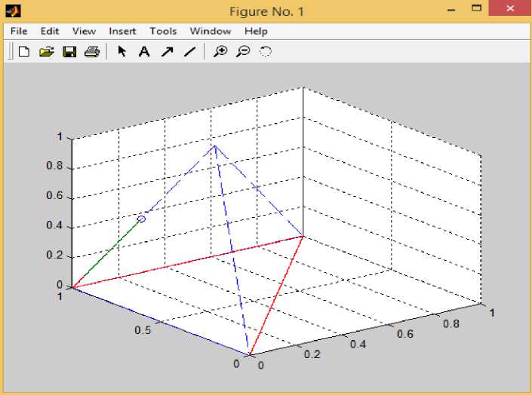Screen dimensions: 532x395
Task: Save the figure with the floppy disk icon
Action: 69,52
